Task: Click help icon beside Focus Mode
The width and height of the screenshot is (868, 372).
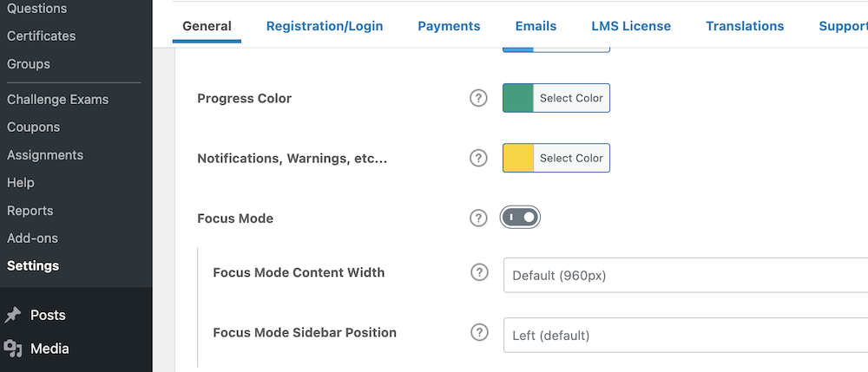Action: pos(478,218)
